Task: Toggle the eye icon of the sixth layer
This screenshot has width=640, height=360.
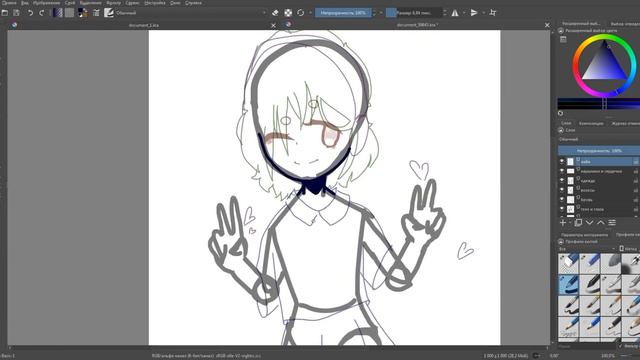Action: click(562, 209)
